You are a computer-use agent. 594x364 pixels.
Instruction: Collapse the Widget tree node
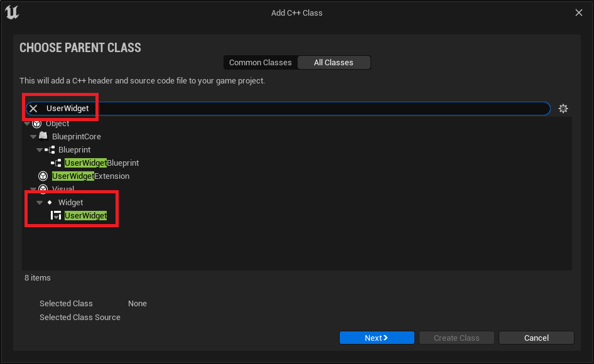[40, 203]
